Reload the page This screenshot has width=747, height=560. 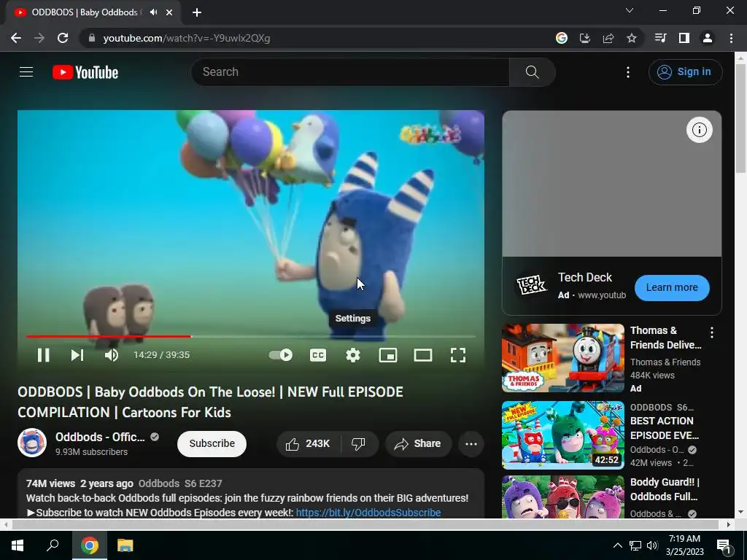pos(63,38)
